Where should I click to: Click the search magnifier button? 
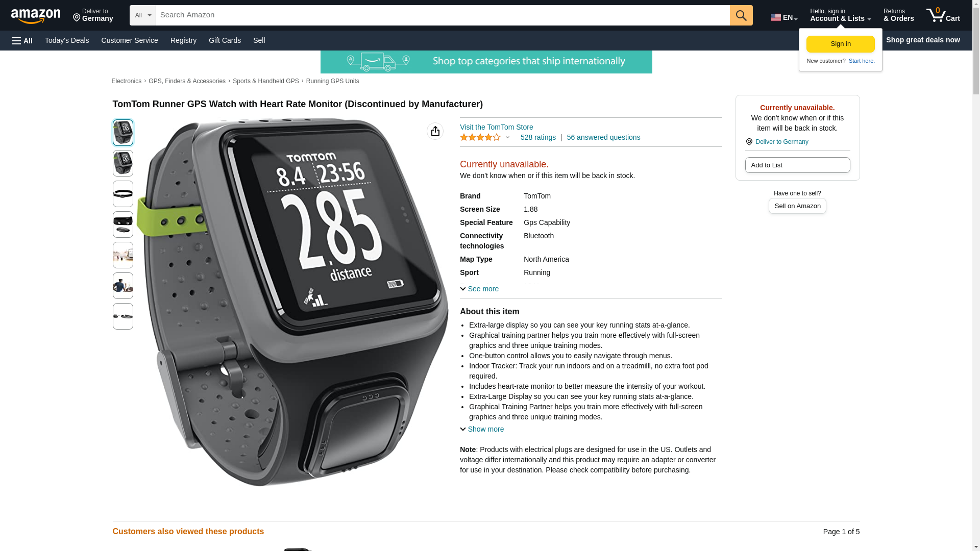click(x=741, y=15)
